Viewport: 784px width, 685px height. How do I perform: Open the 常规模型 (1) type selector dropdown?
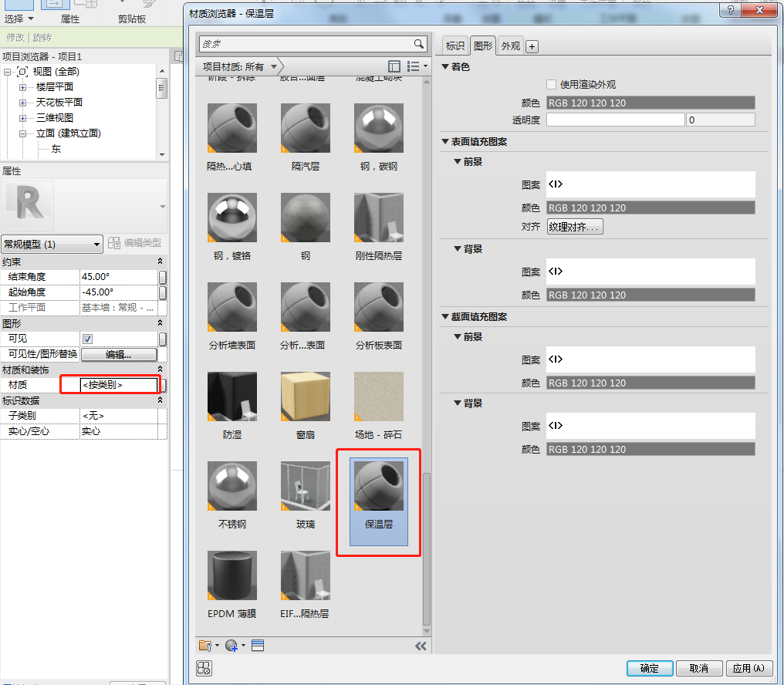tap(52, 244)
